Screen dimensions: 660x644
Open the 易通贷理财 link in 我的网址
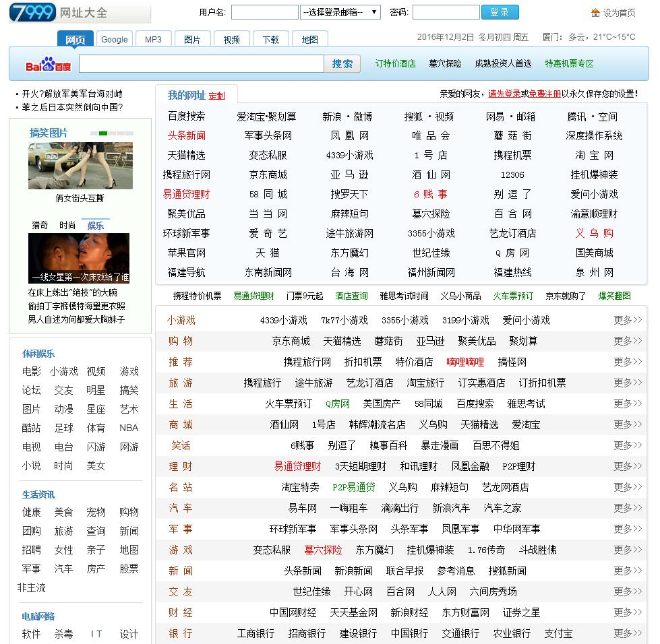click(x=187, y=194)
